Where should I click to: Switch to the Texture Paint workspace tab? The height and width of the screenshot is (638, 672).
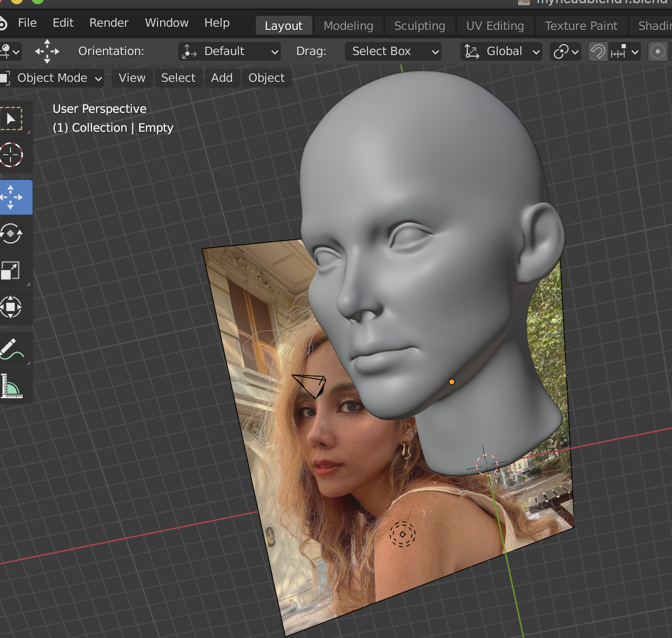point(581,26)
